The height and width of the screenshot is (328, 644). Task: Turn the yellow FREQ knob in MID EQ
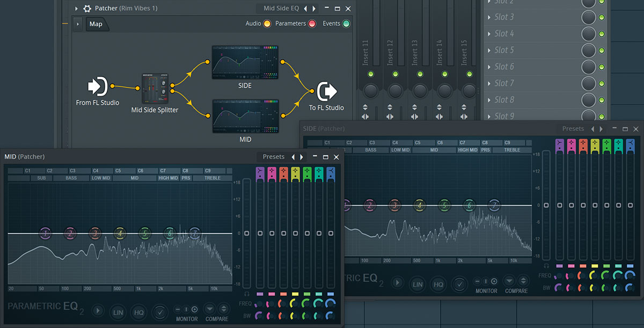tap(295, 304)
